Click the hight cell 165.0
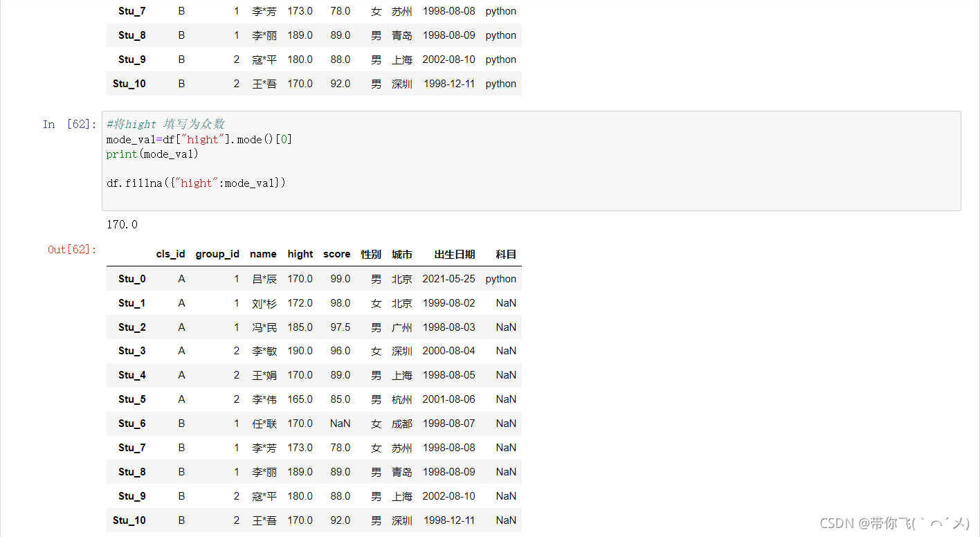This screenshot has height=537, width=980. tap(300, 399)
